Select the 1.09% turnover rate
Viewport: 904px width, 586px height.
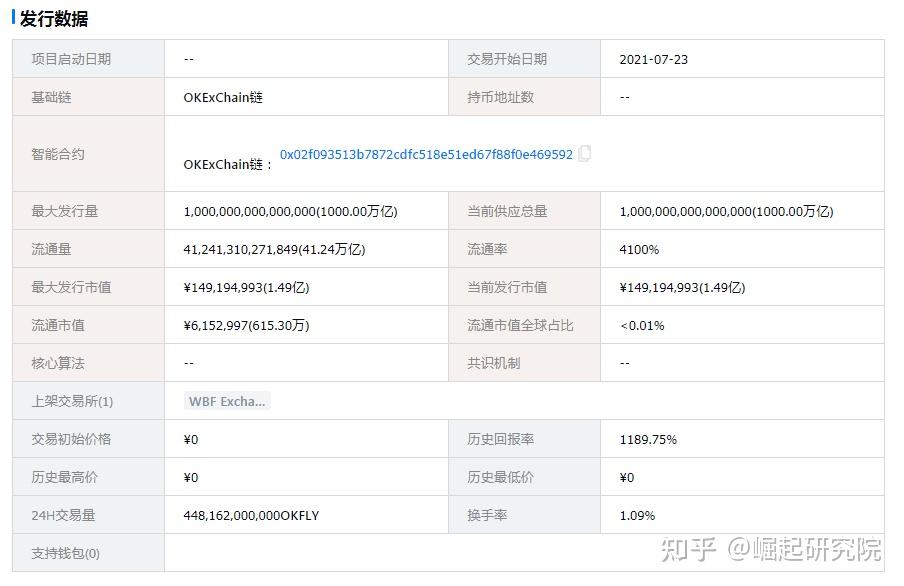(x=637, y=516)
